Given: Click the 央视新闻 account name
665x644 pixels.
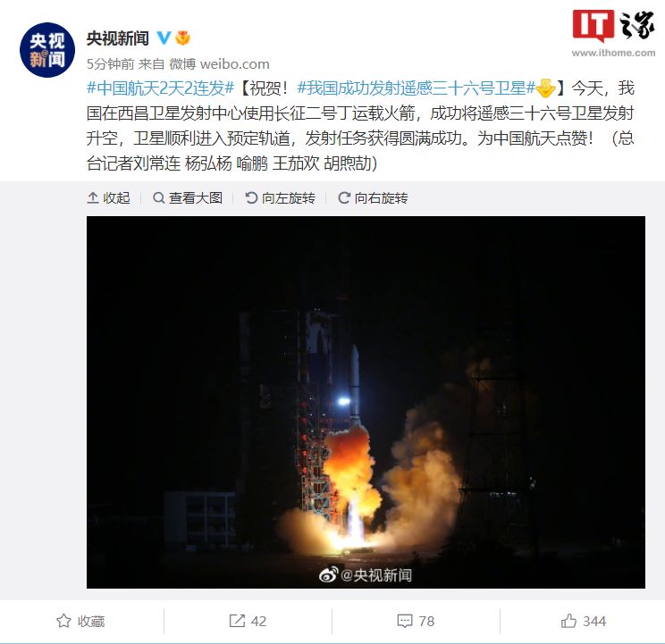Looking at the screenshot, I should coord(118,38).
